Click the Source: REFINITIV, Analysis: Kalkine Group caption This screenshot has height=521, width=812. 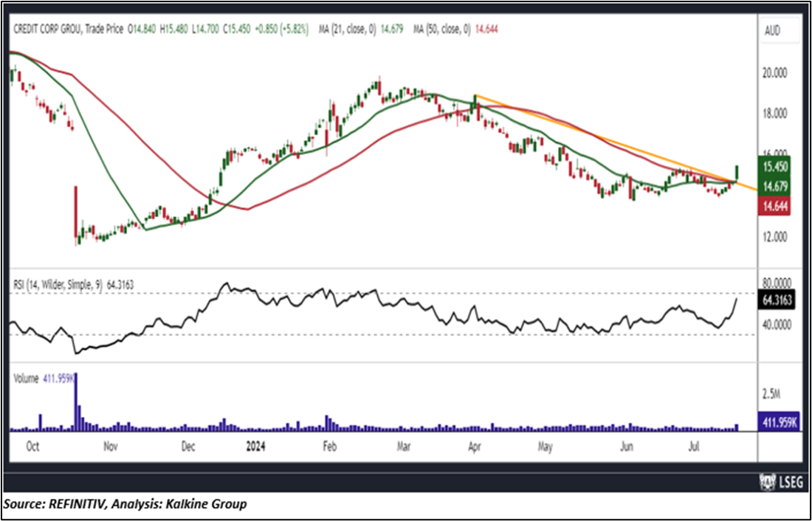[125, 504]
